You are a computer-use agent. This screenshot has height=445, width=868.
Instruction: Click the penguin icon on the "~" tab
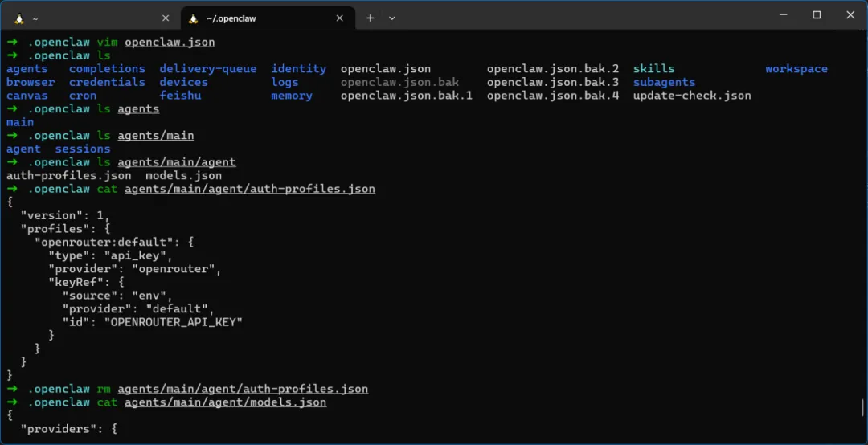click(19, 18)
